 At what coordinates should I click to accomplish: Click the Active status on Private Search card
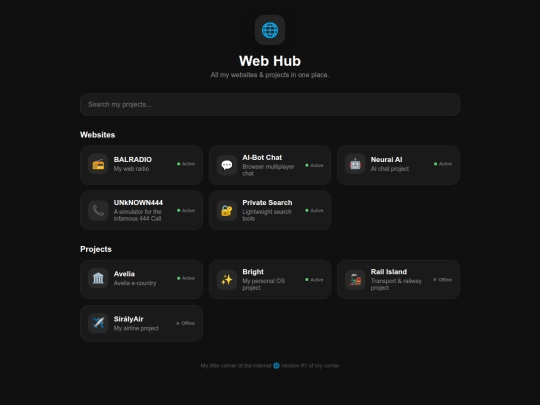pos(314,210)
